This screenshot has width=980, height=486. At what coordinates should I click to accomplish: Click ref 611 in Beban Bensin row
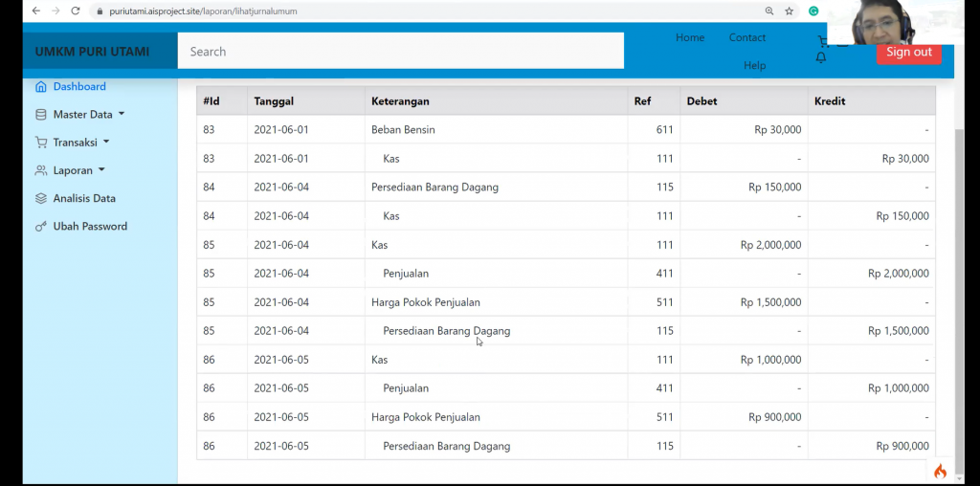pos(664,130)
